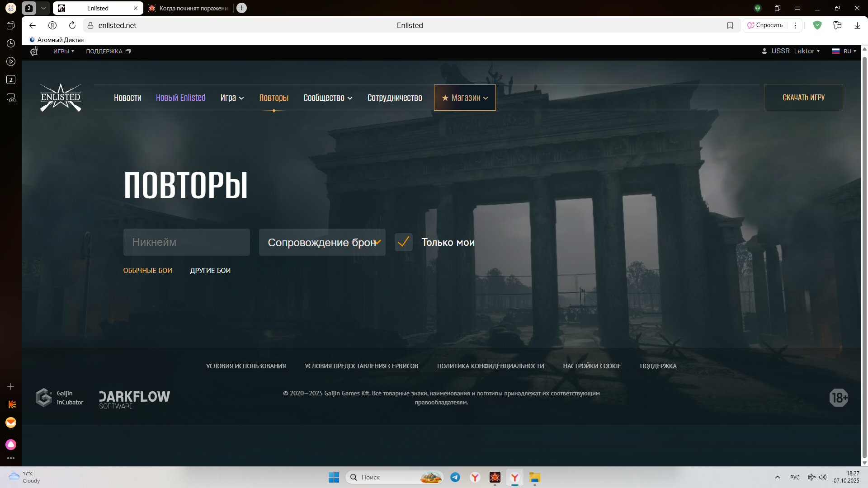Open the 'Новости' menu item
Screen dimensions: 868x488
[127, 98]
